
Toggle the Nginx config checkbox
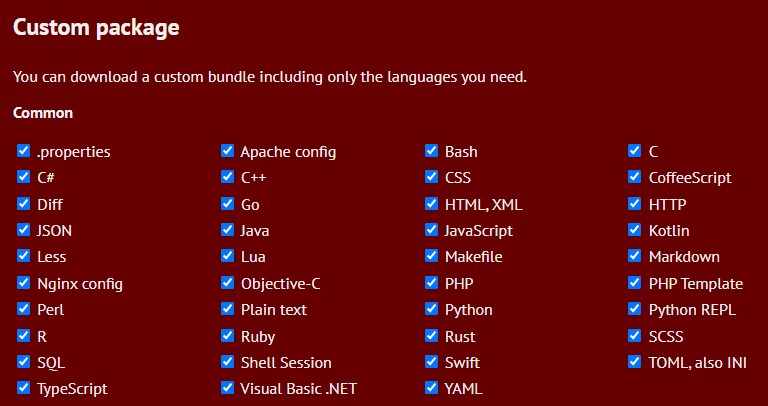[x=23, y=283]
